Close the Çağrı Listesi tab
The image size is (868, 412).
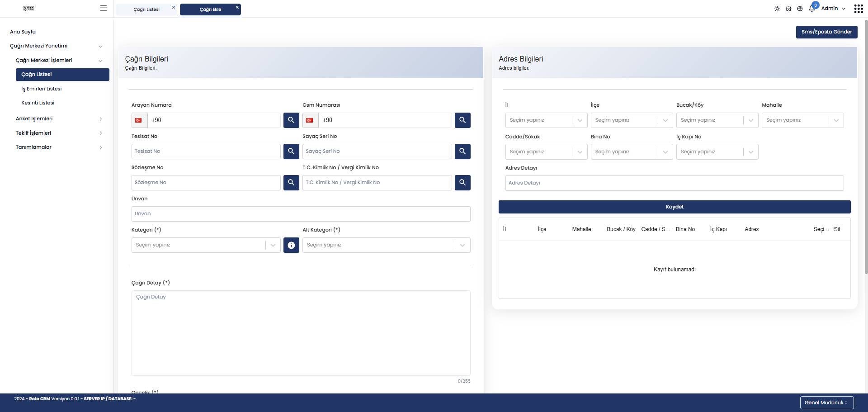tap(173, 7)
